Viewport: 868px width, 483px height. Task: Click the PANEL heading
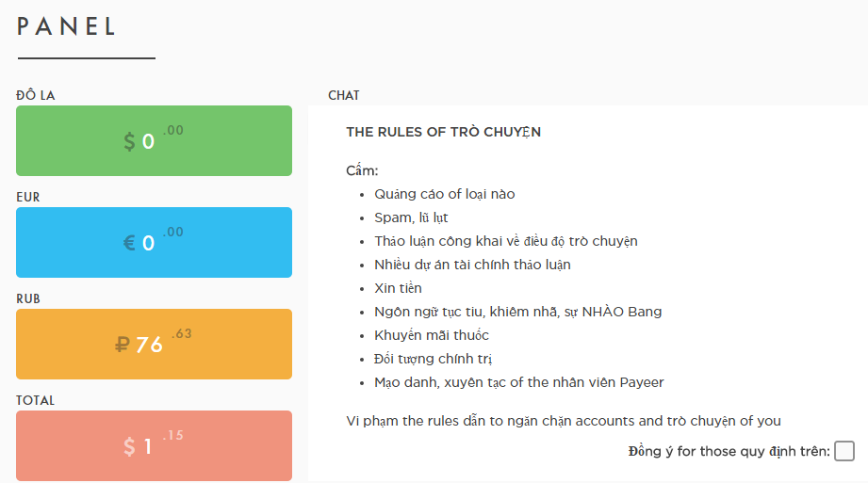(x=68, y=26)
